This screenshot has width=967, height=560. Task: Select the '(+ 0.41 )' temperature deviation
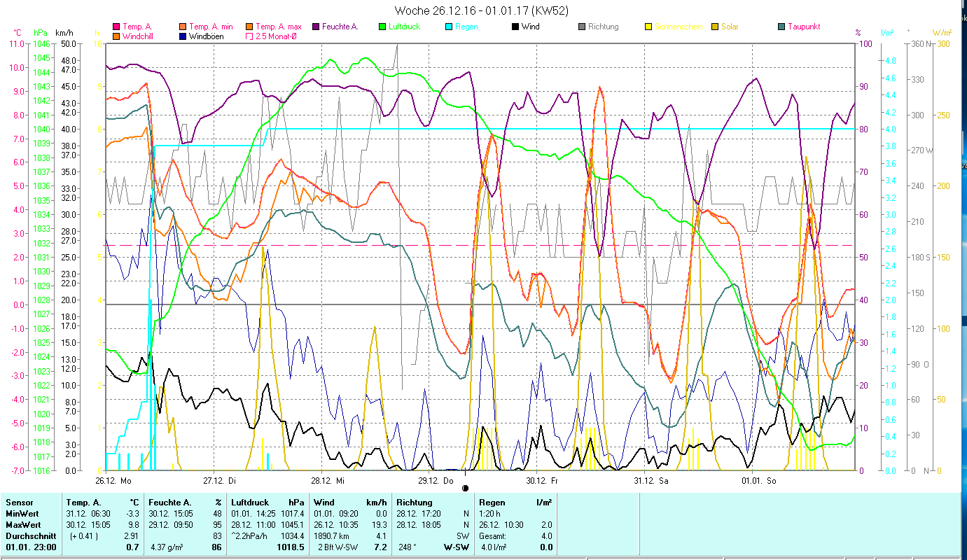(85, 536)
